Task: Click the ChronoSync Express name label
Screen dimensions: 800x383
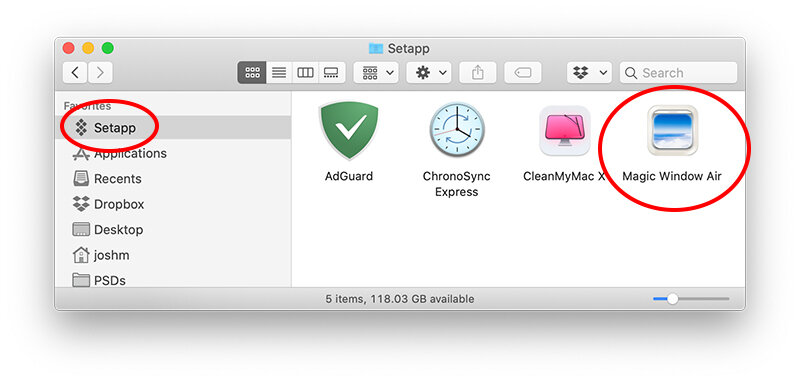Action: [457, 184]
